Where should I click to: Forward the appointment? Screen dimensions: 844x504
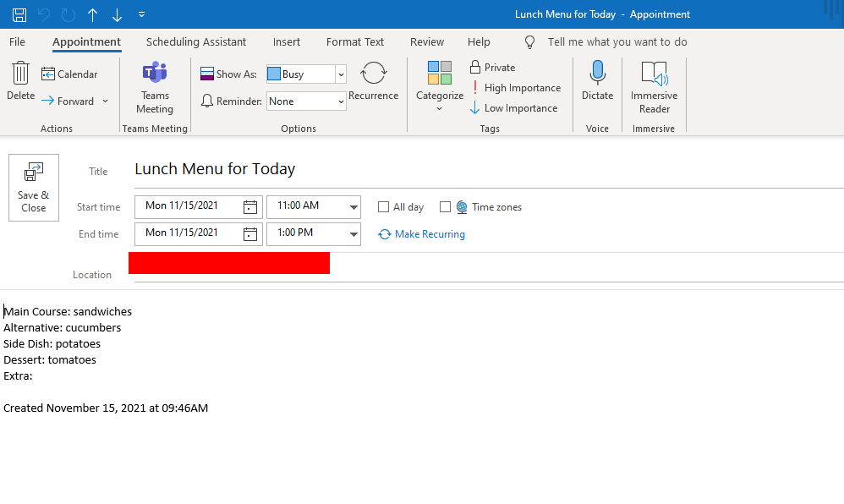(x=68, y=101)
